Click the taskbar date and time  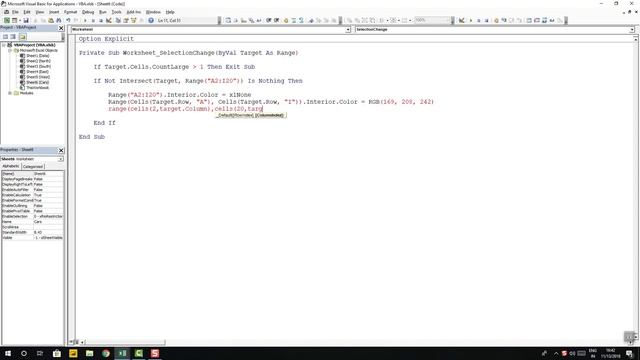point(611,353)
